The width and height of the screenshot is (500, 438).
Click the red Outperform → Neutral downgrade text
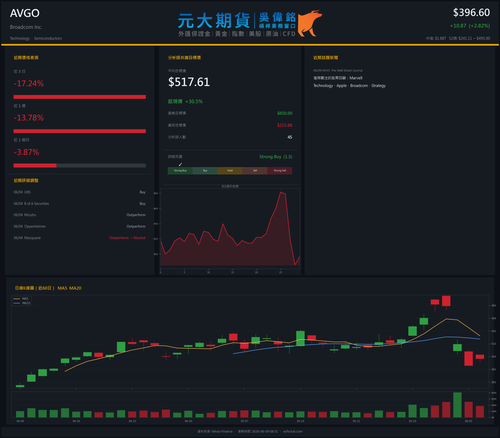(x=127, y=238)
